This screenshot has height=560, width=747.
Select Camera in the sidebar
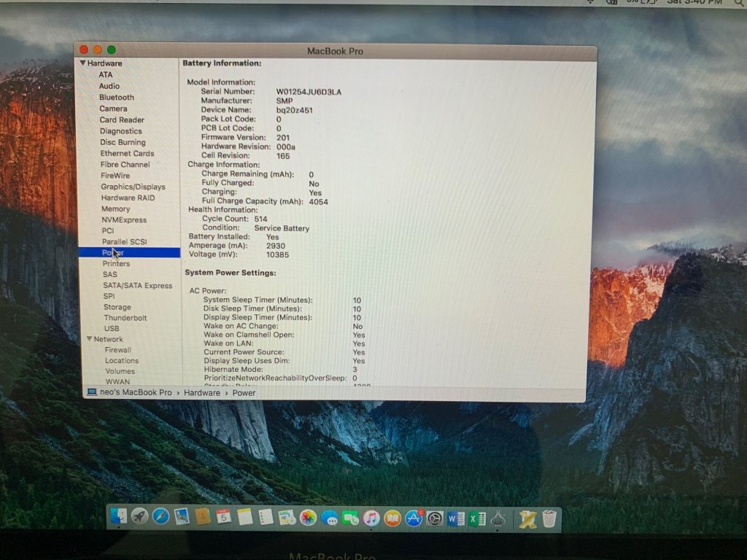(x=113, y=109)
